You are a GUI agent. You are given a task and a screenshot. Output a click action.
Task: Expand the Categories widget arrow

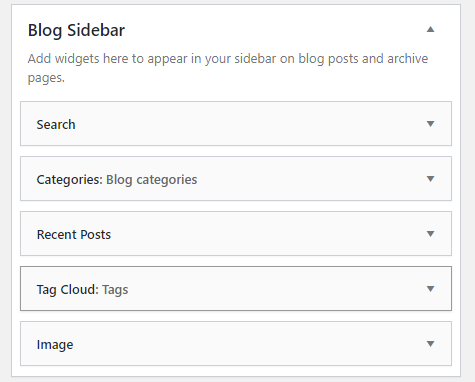coord(430,179)
